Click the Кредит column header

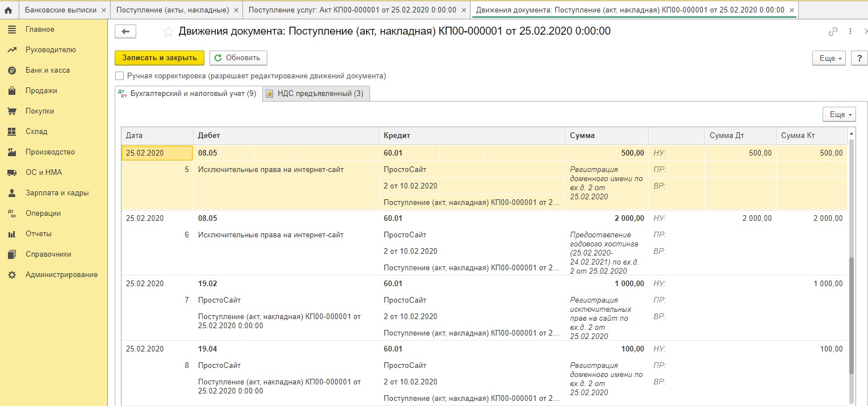pos(472,136)
